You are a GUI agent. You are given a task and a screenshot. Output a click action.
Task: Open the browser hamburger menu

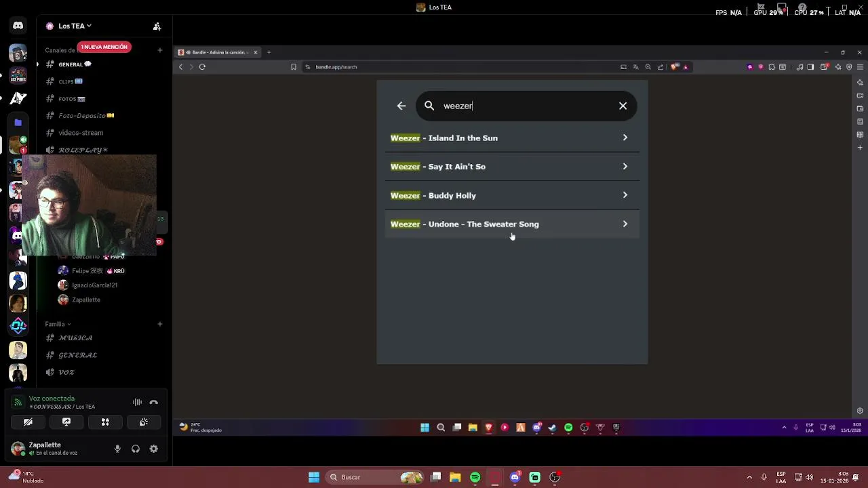click(860, 66)
